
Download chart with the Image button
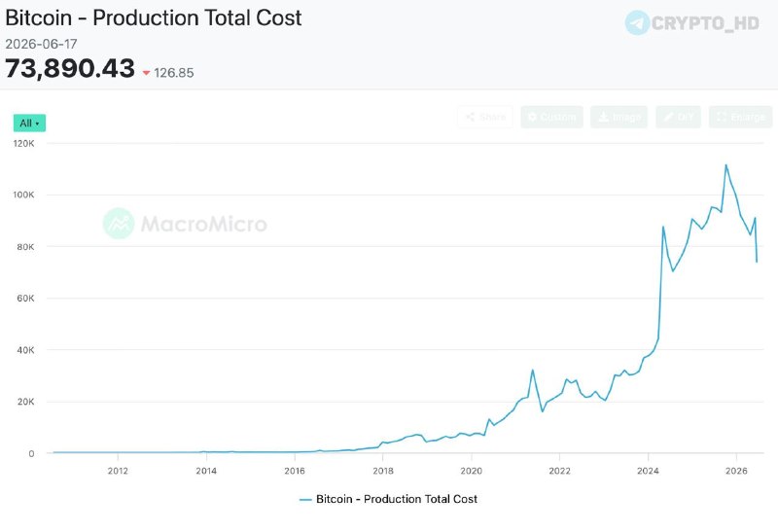click(619, 117)
